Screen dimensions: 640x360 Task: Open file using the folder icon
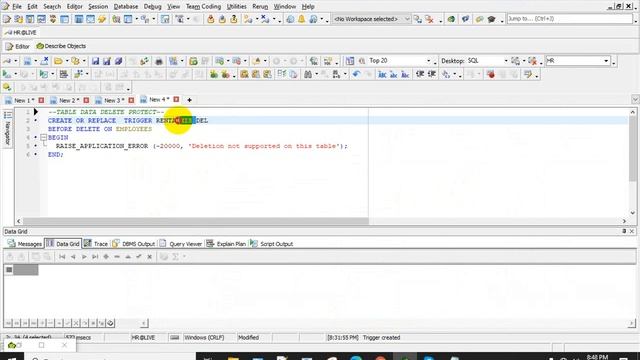[58, 61]
